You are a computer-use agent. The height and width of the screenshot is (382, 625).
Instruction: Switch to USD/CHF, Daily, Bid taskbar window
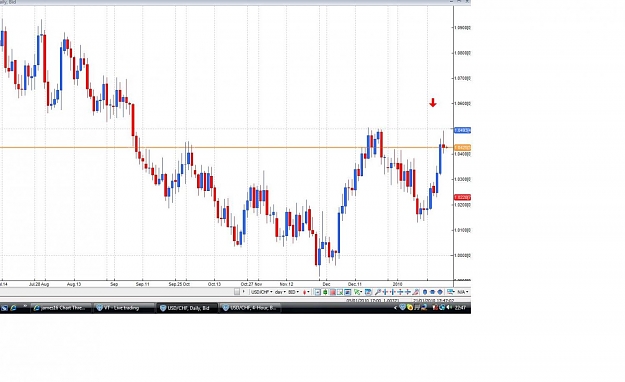tap(187, 308)
